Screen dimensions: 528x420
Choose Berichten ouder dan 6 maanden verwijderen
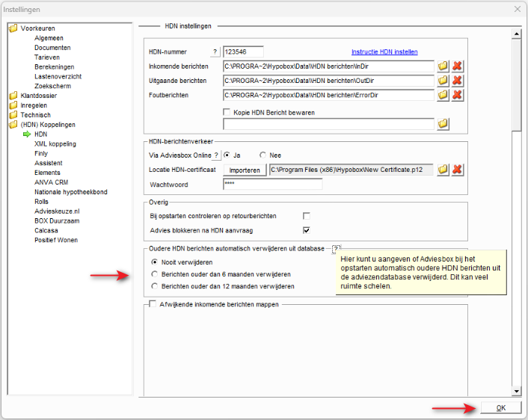(x=155, y=274)
